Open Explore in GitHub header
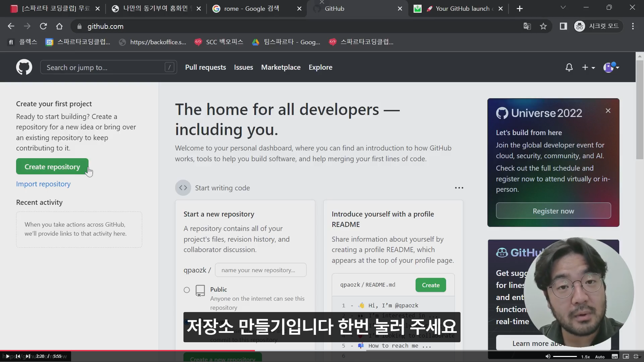 320,67
